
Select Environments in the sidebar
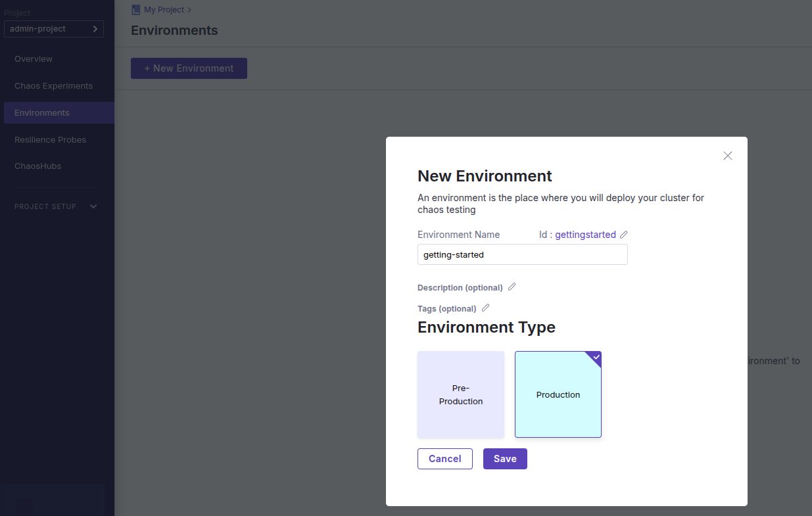[x=42, y=113]
